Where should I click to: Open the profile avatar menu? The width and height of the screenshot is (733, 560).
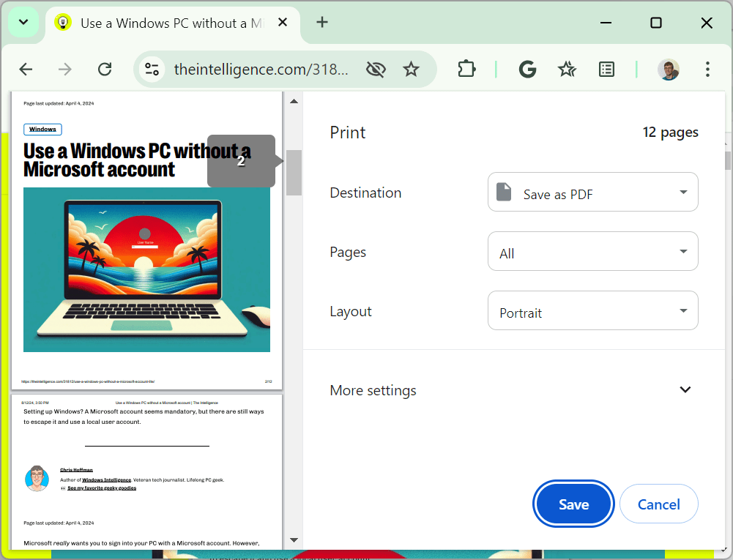(x=669, y=70)
